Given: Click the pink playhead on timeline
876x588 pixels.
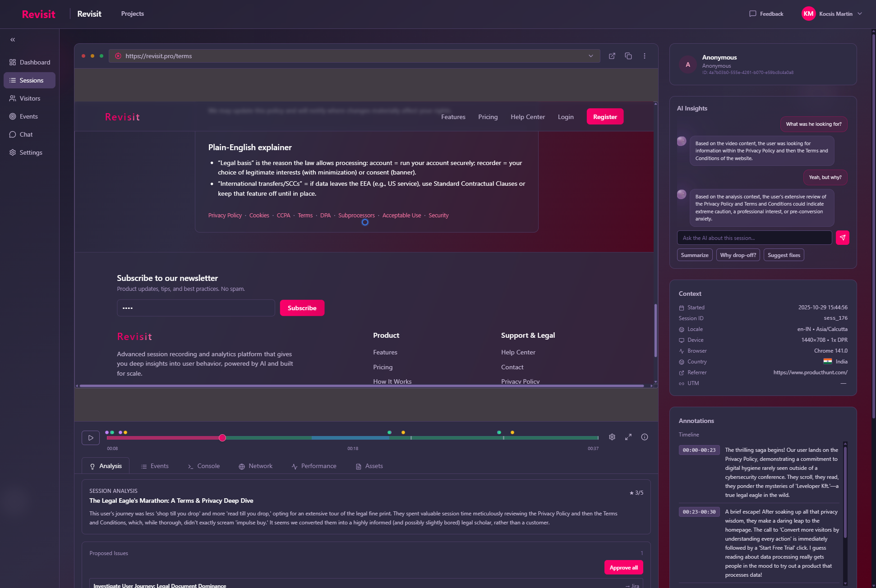Looking at the screenshot, I should point(222,438).
